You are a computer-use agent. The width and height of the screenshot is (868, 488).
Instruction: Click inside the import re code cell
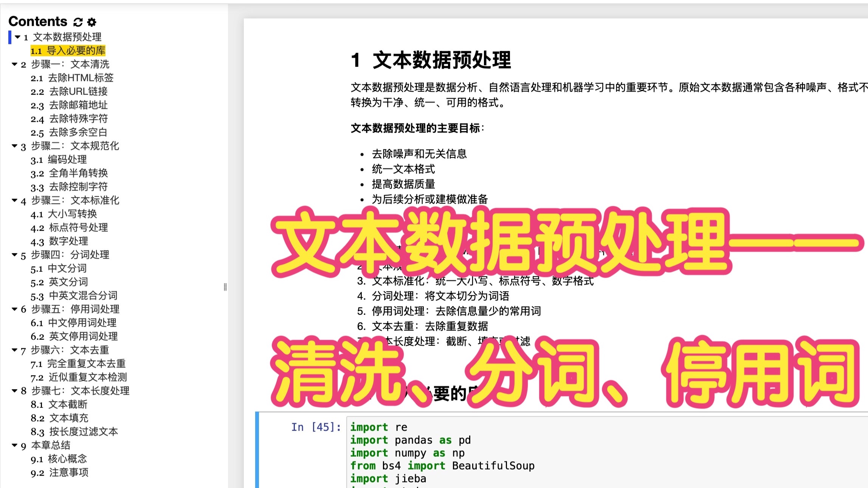coord(607,453)
